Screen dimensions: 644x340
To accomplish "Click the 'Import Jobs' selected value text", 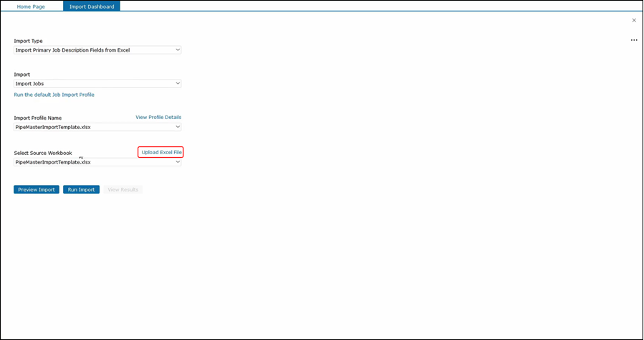I will point(29,84).
